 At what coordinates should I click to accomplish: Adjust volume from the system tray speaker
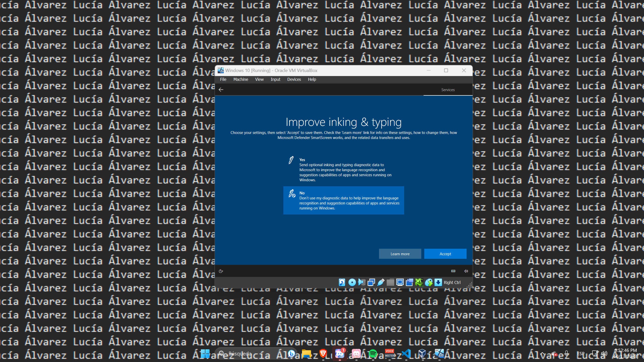604,353
